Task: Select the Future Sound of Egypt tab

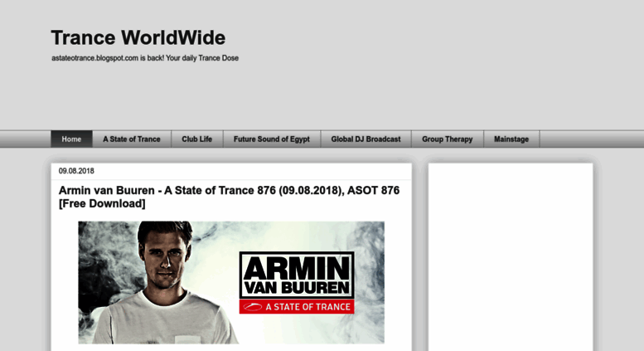Action: (272, 139)
